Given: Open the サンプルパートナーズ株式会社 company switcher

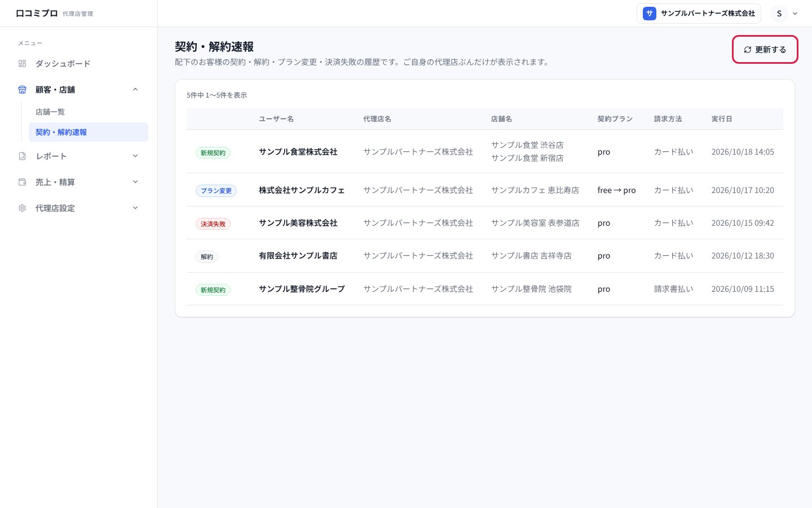Looking at the screenshot, I should tap(699, 14).
